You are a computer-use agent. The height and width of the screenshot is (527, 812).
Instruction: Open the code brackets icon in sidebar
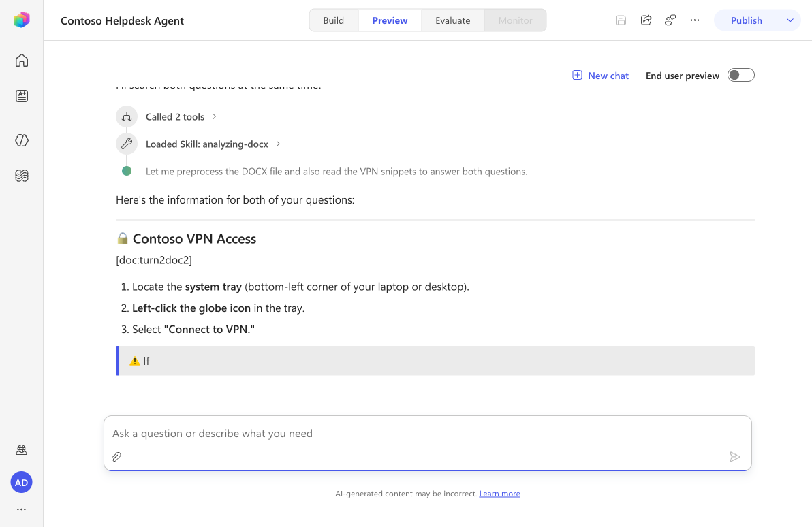(x=21, y=140)
